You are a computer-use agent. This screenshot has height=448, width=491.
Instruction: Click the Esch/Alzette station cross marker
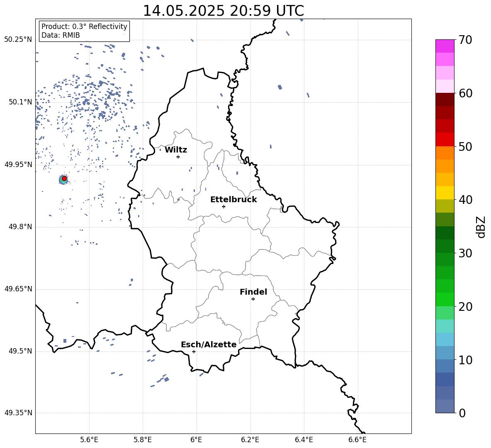[194, 351]
